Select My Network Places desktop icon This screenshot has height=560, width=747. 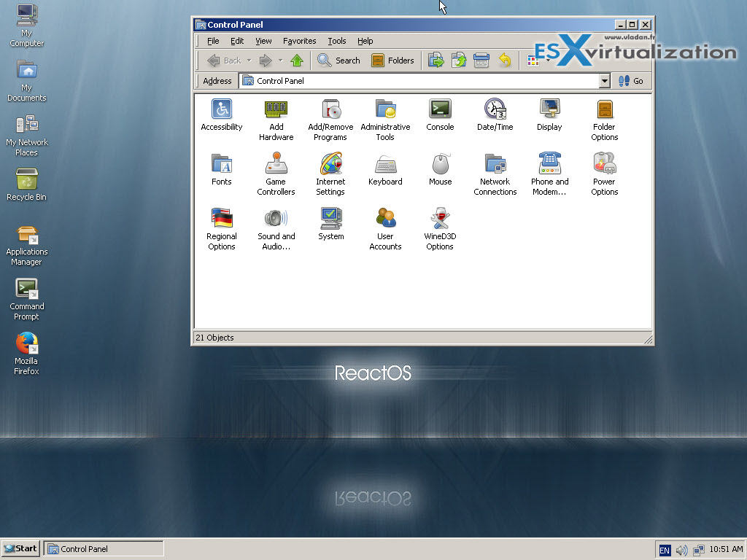[x=27, y=135]
